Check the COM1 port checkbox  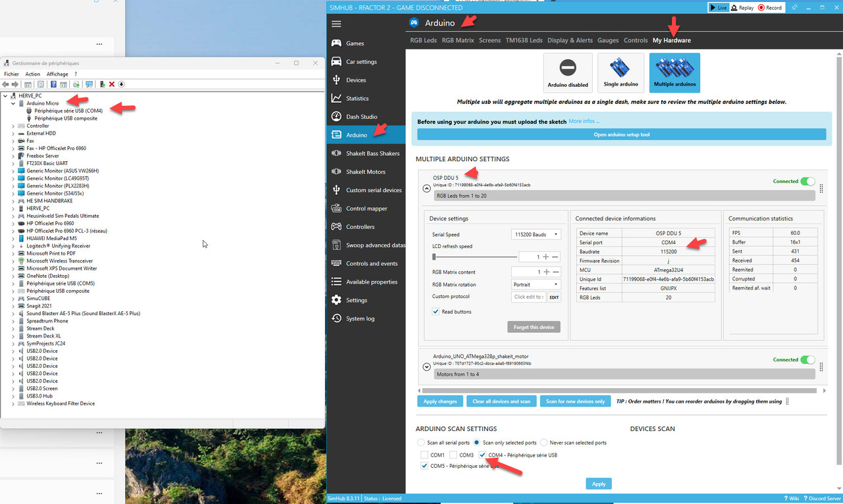pos(425,455)
